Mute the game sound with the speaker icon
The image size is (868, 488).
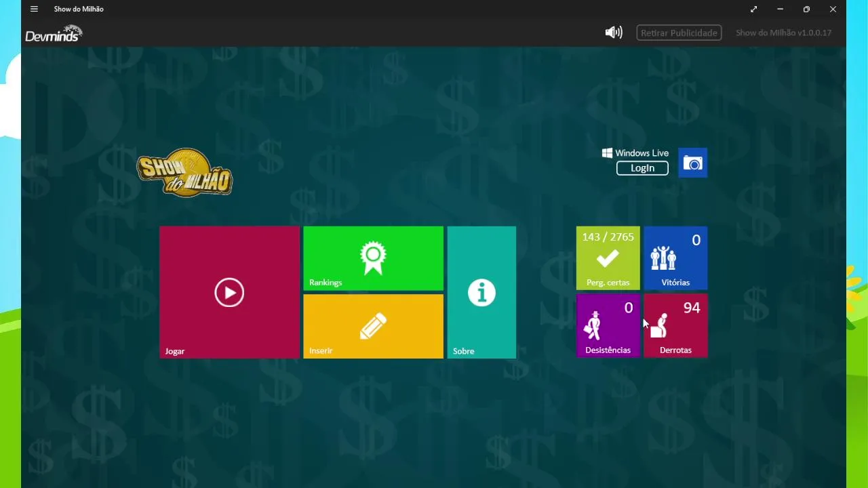[x=614, y=33]
